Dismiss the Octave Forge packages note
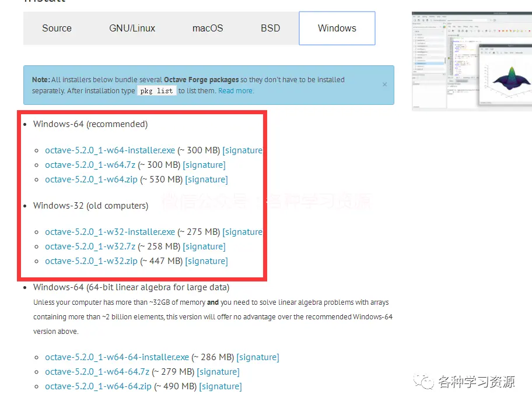Image resolution: width=532 pixels, height=405 pixels. point(385,84)
